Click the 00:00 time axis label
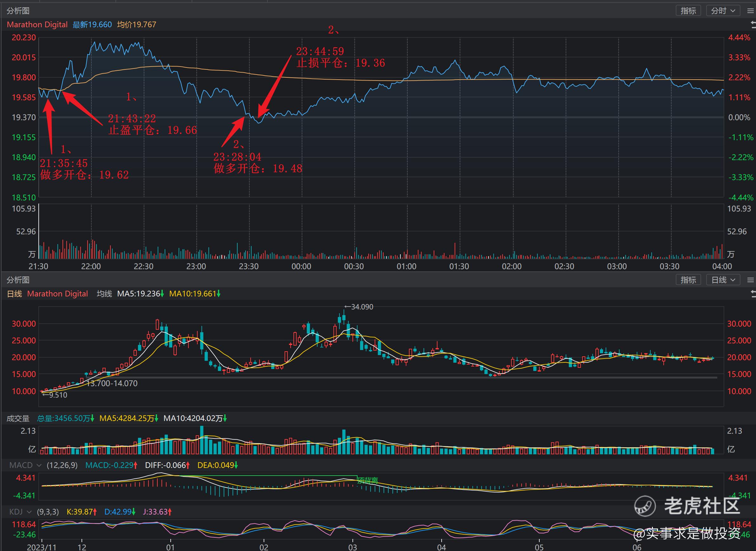 click(x=301, y=266)
